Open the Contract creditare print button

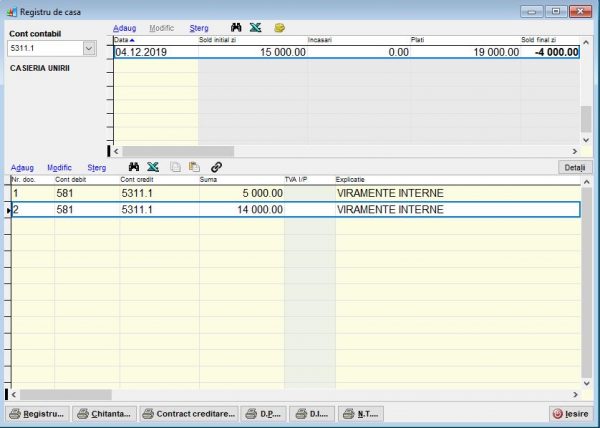pyautogui.click(x=190, y=413)
